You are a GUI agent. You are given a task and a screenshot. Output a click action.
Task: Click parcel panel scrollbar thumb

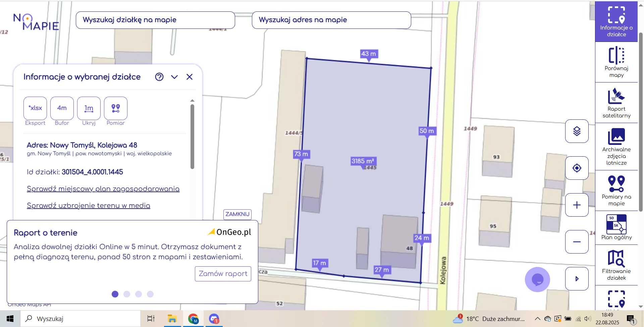(x=192, y=137)
